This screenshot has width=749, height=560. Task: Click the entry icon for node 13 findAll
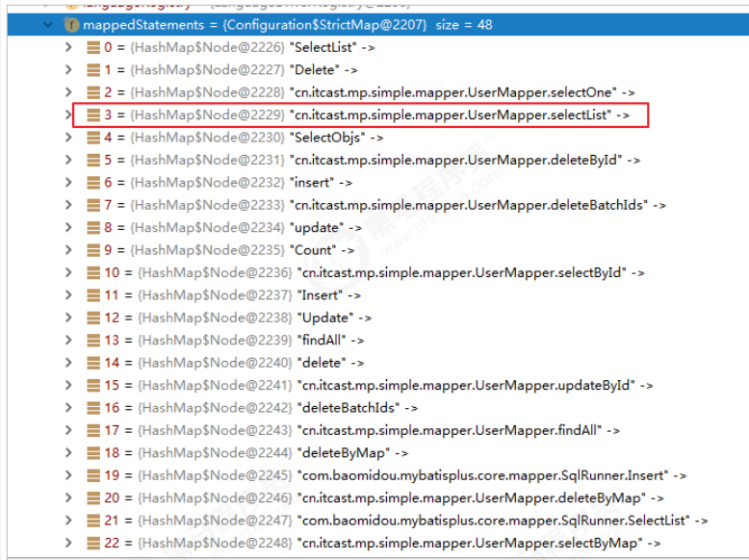93,341
